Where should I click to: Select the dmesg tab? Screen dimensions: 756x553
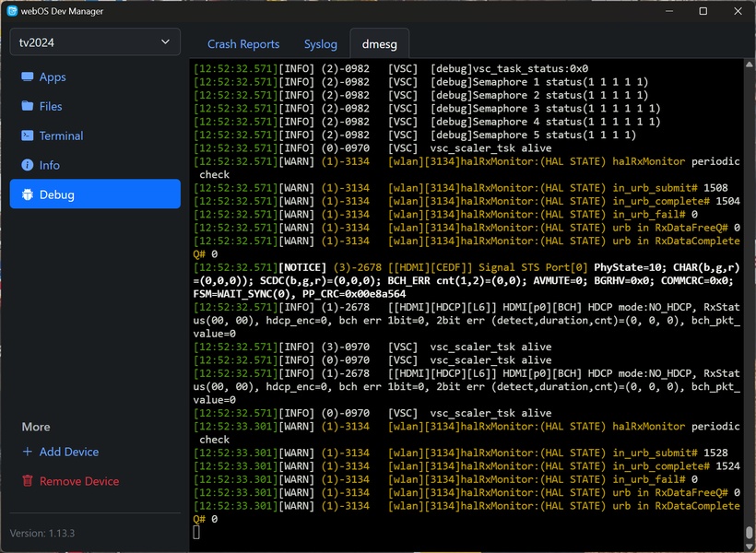[380, 44]
